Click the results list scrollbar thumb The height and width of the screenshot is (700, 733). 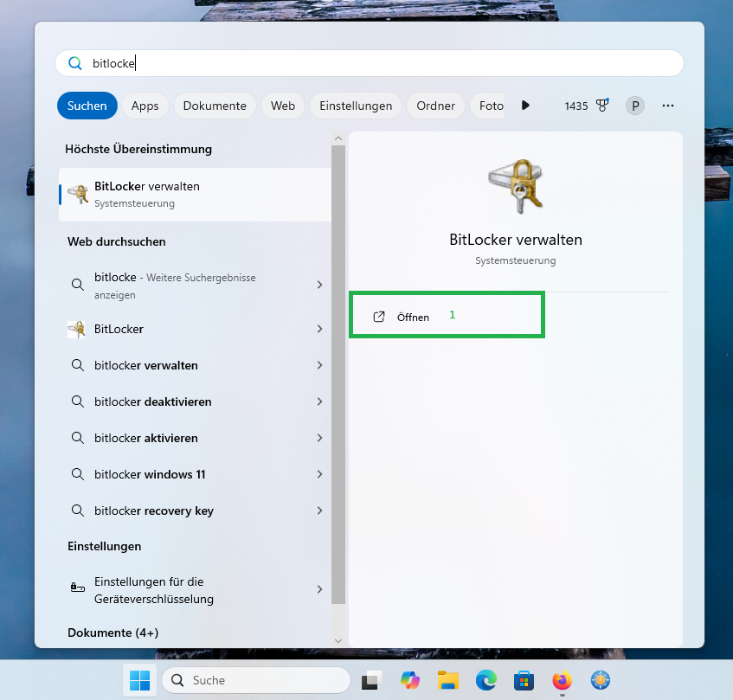(x=338, y=375)
